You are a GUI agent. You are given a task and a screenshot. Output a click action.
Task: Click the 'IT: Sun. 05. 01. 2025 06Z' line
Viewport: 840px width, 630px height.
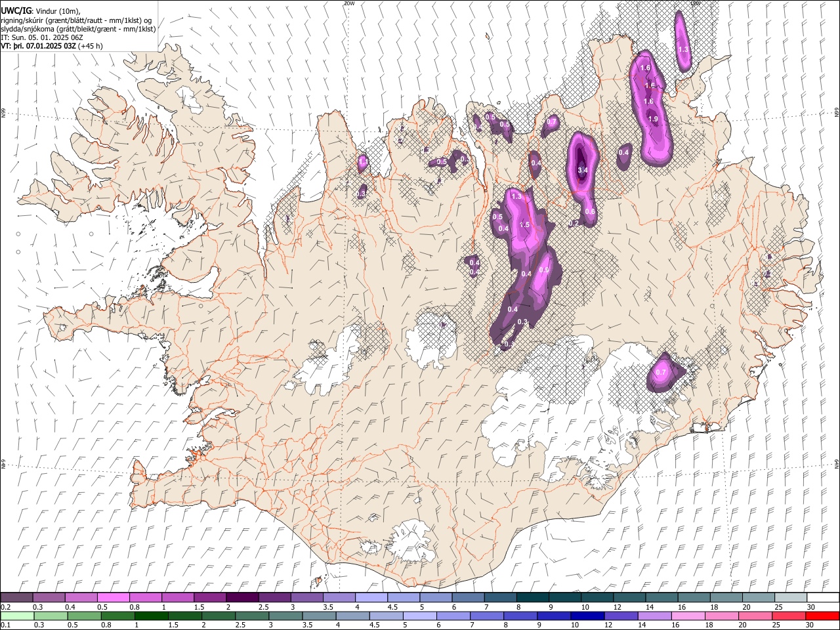tap(42, 37)
